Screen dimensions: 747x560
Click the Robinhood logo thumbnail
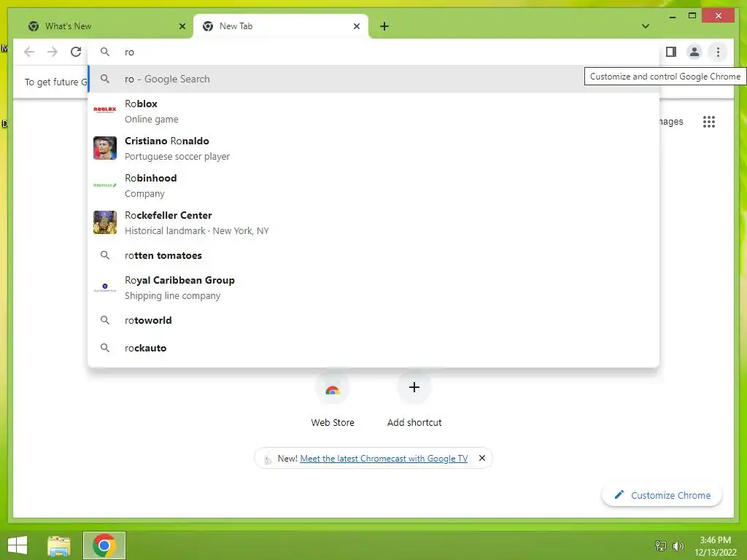105,185
